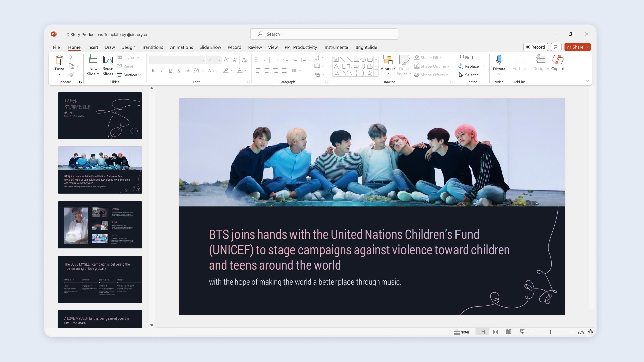Image resolution: width=644 pixels, height=362 pixels.
Task: Open Reading View from status bar
Action: pyautogui.click(x=509, y=332)
